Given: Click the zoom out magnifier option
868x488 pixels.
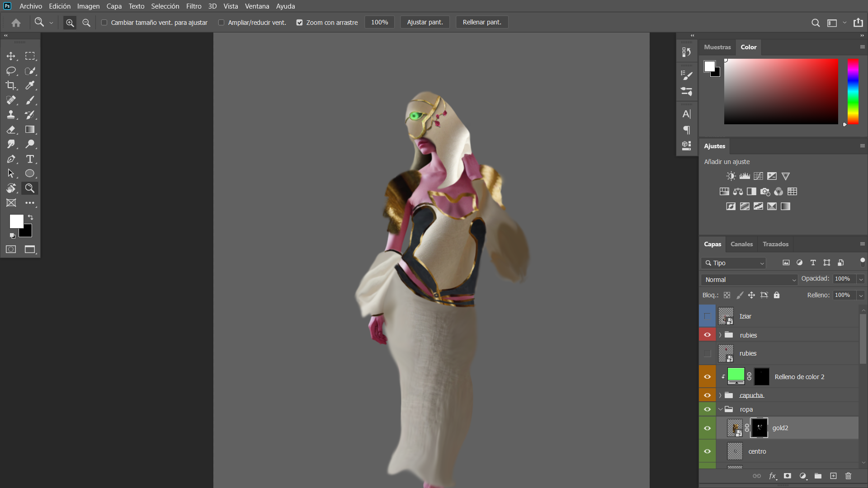Looking at the screenshot, I should pyautogui.click(x=86, y=23).
